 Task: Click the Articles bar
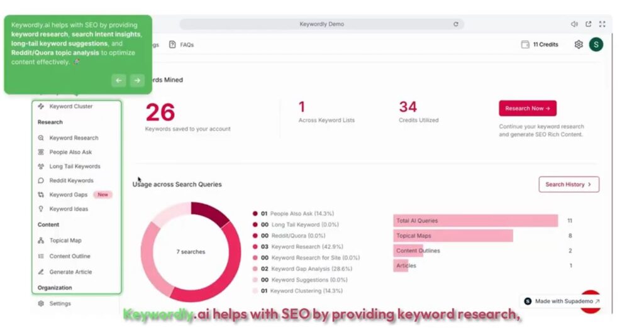pyautogui.click(x=401, y=266)
